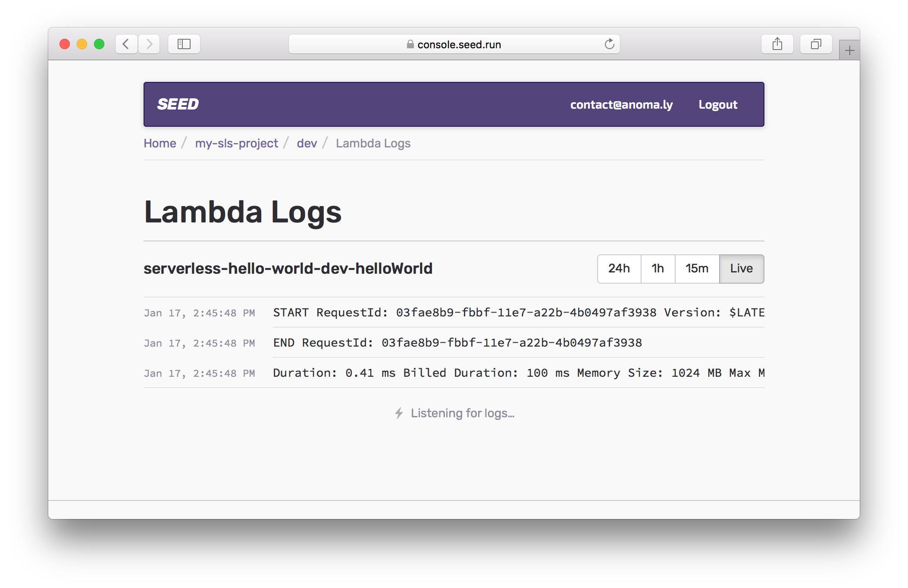Click the SEED logo in the navbar
Screen dimensions: 908x588
coord(177,104)
